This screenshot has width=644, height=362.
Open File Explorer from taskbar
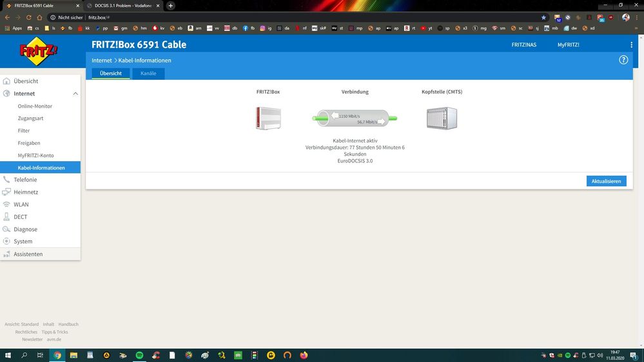pos(73,355)
